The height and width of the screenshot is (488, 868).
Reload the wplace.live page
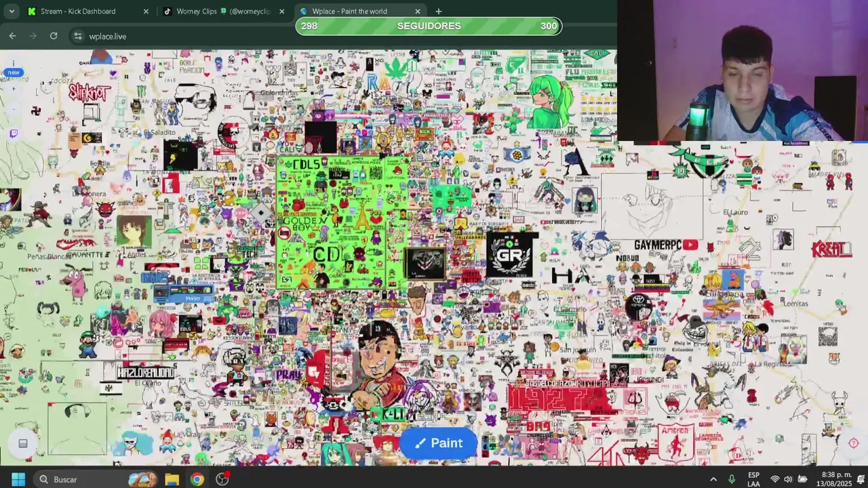[x=54, y=36]
